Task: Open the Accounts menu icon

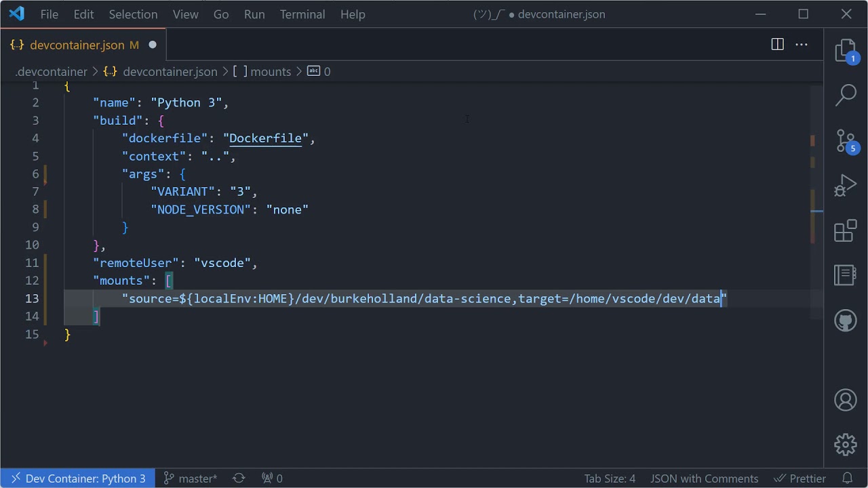Action: (x=846, y=400)
